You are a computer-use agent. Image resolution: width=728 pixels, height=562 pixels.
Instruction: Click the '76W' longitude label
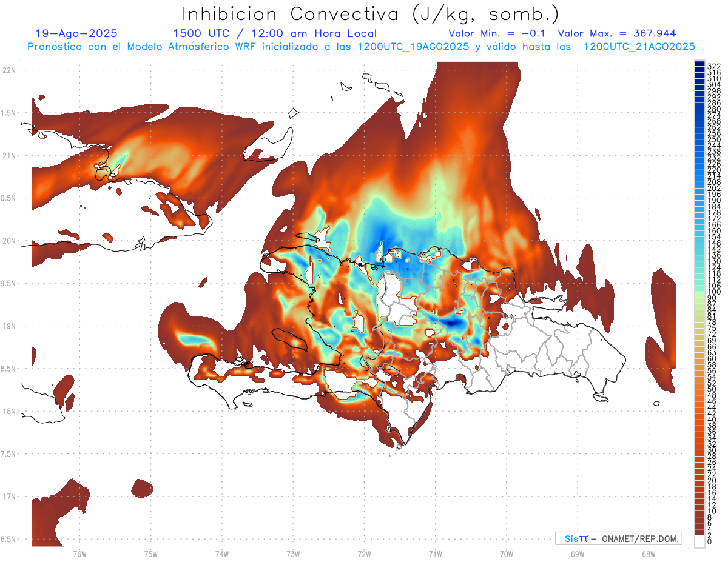[79, 554]
